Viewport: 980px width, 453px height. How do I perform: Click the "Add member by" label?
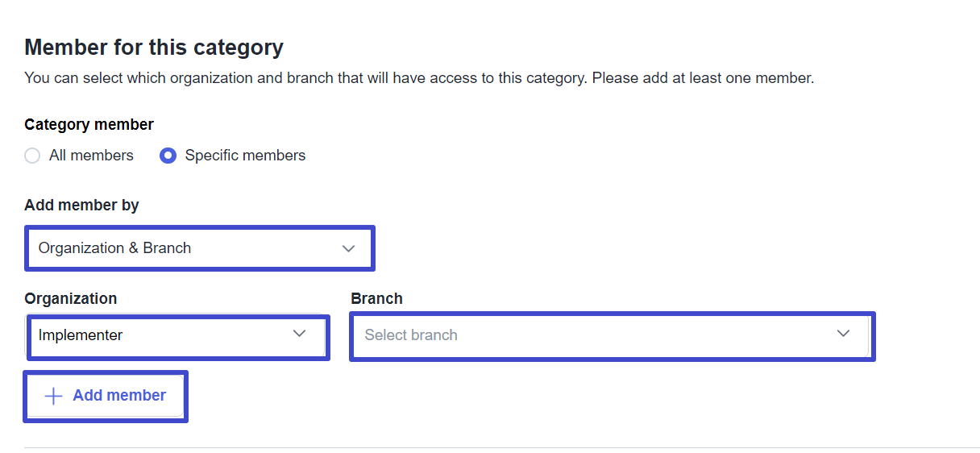81,206
